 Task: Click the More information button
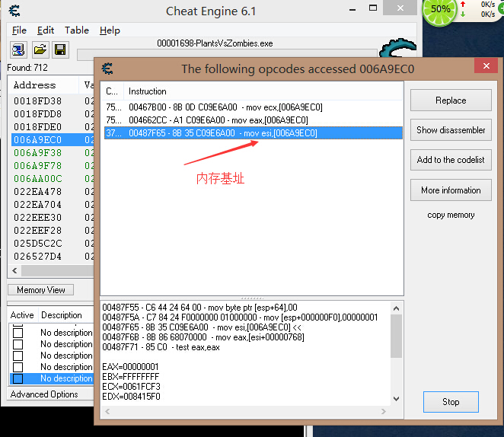[451, 190]
